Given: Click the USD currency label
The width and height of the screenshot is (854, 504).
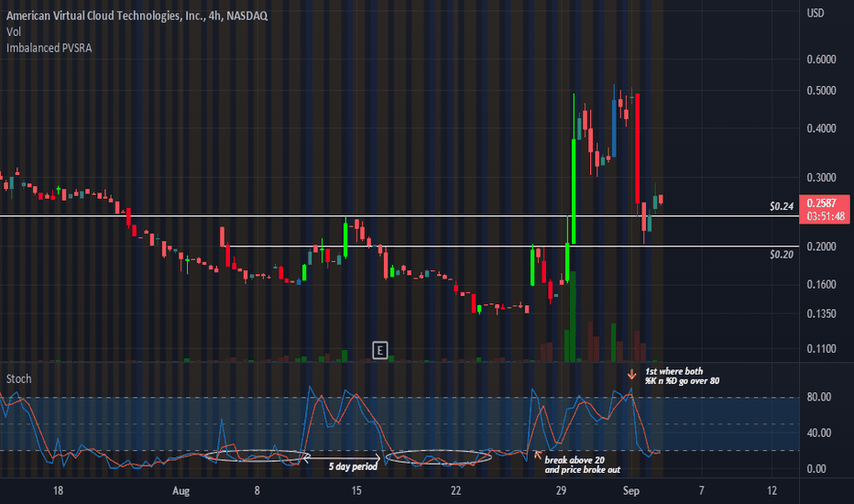Looking at the screenshot, I should 816,13.
